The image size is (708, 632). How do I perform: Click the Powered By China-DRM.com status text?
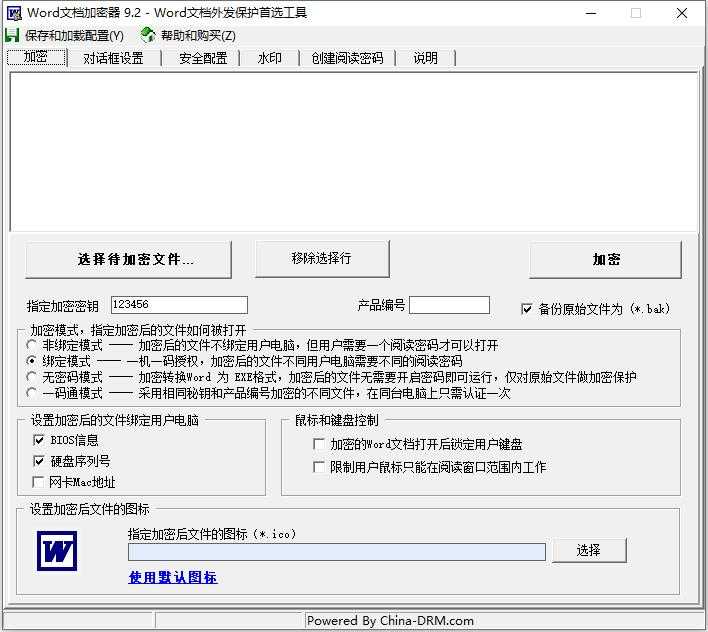click(390, 621)
